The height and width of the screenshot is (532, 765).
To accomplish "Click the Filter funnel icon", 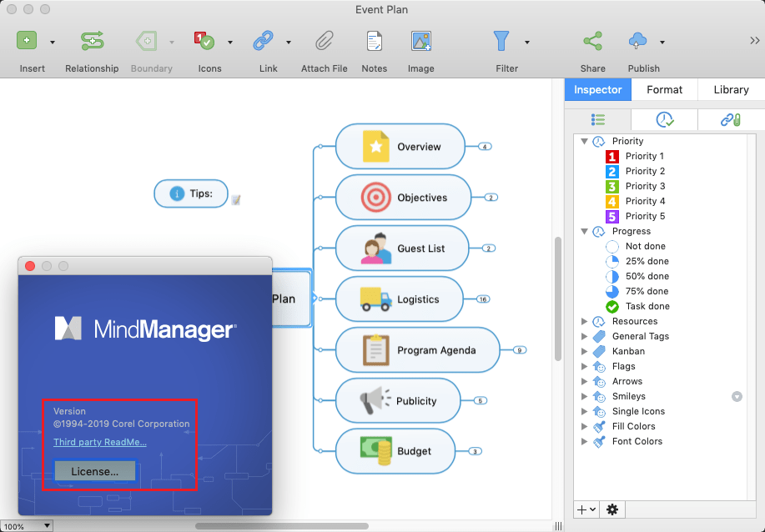I will coord(501,41).
